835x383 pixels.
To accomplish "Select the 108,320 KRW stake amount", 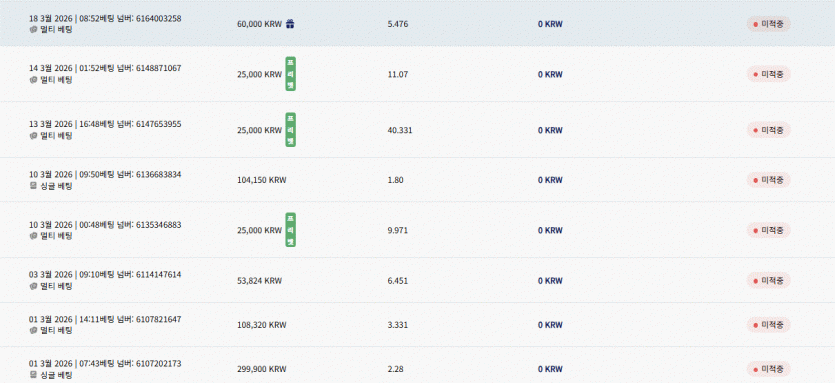I will pyautogui.click(x=261, y=324).
